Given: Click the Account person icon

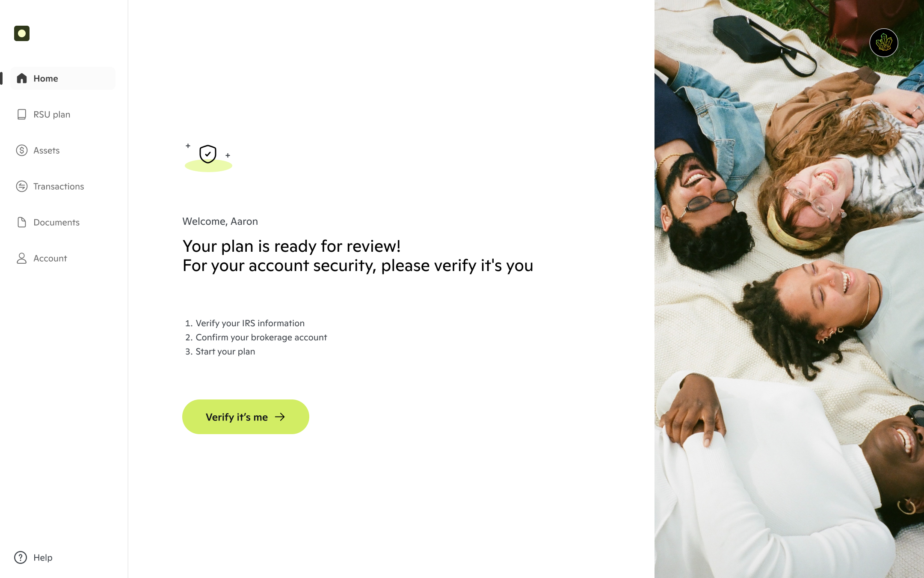Looking at the screenshot, I should coord(22,258).
